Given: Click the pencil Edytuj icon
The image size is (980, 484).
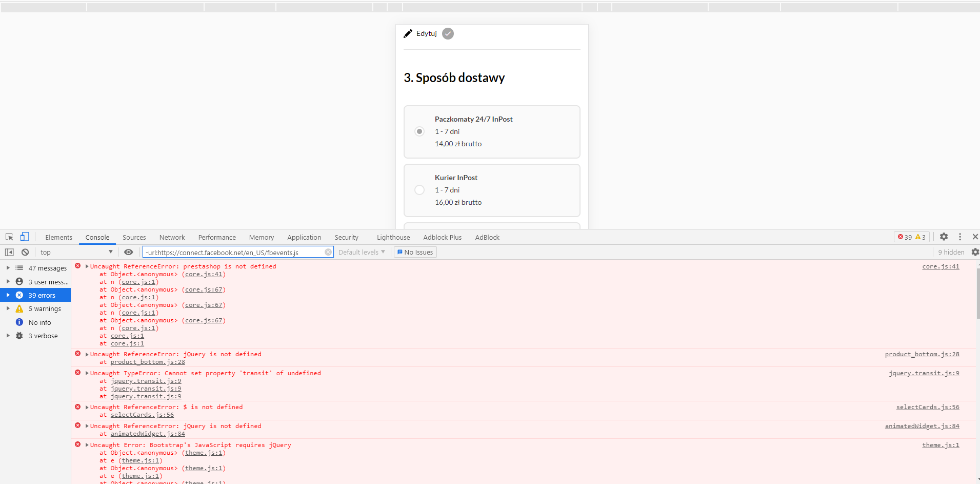Looking at the screenshot, I should tap(408, 33).
